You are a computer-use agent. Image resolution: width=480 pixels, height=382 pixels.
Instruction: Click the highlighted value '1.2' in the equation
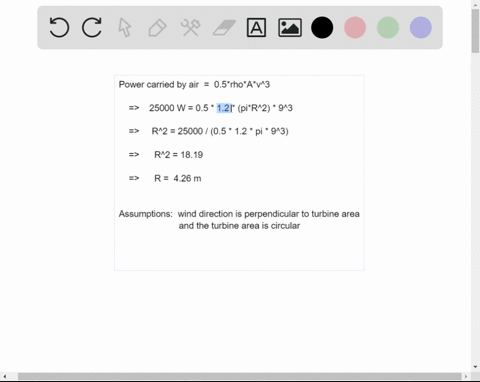223,108
